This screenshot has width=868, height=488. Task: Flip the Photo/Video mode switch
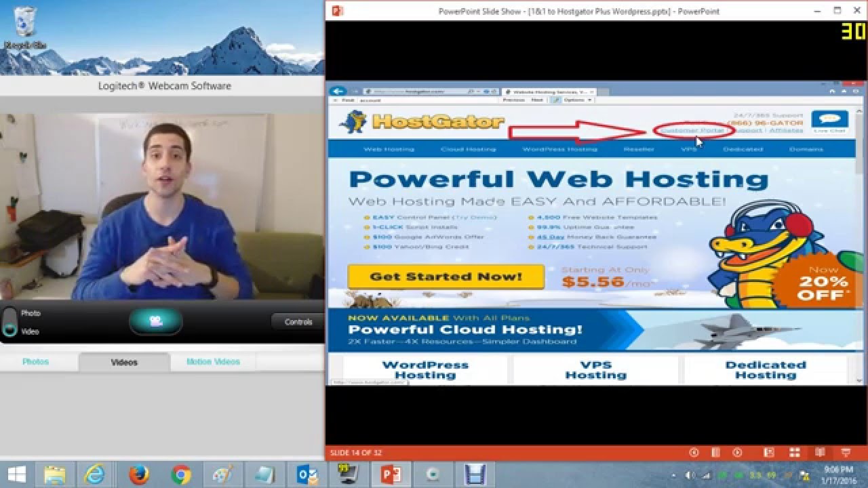pyautogui.click(x=9, y=321)
